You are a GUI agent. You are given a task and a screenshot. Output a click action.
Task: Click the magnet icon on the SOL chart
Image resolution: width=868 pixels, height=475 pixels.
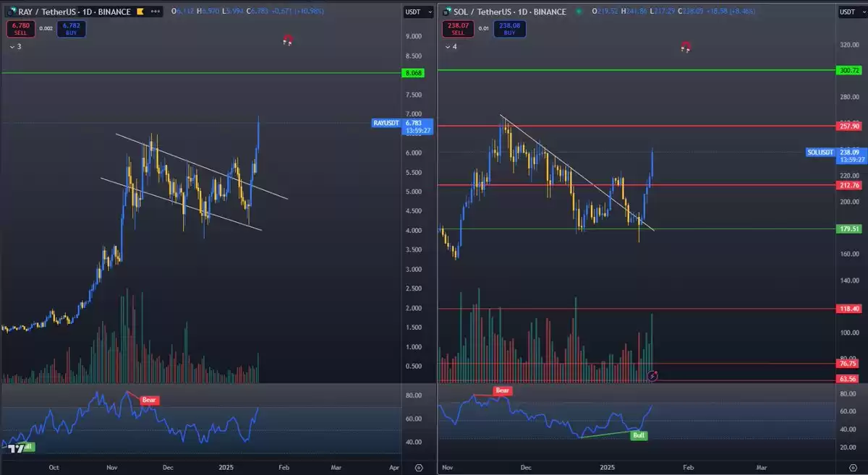coord(686,47)
